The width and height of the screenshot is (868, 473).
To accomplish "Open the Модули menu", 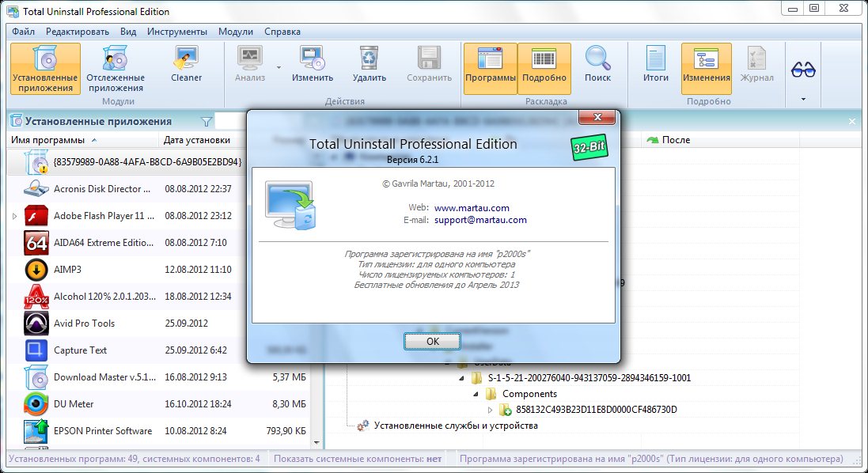I will (x=235, y=32).
